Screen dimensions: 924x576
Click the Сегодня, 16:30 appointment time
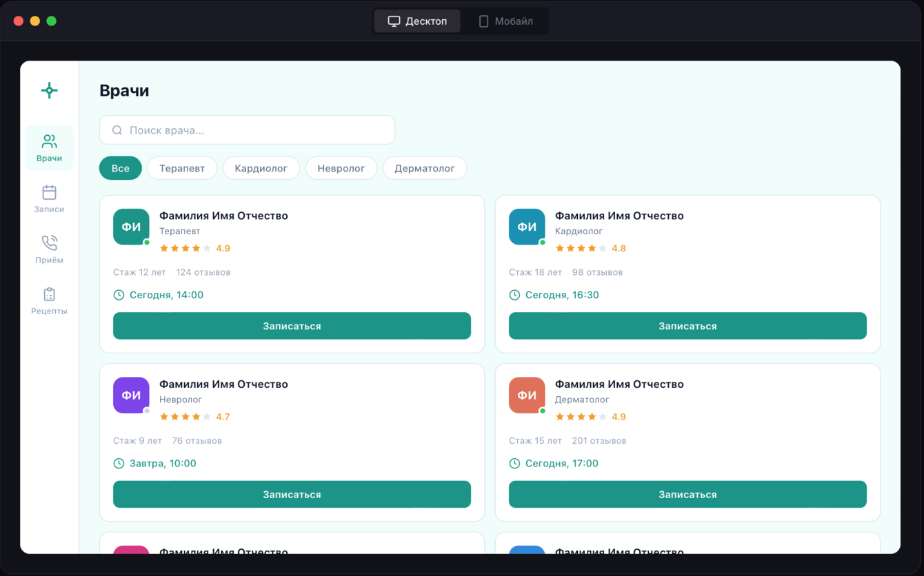[563, 295]
